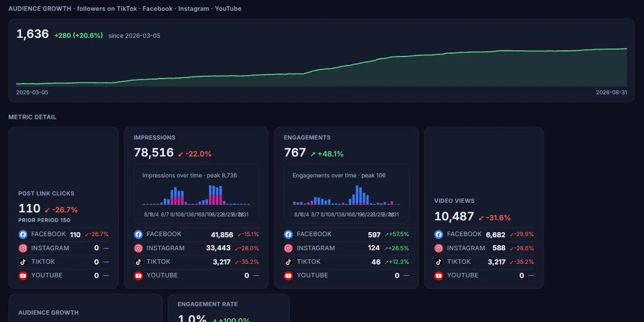Click the since 2026-03-05 label
The height and width of the screenshot is (322, 644).
(x=134, y=36)
